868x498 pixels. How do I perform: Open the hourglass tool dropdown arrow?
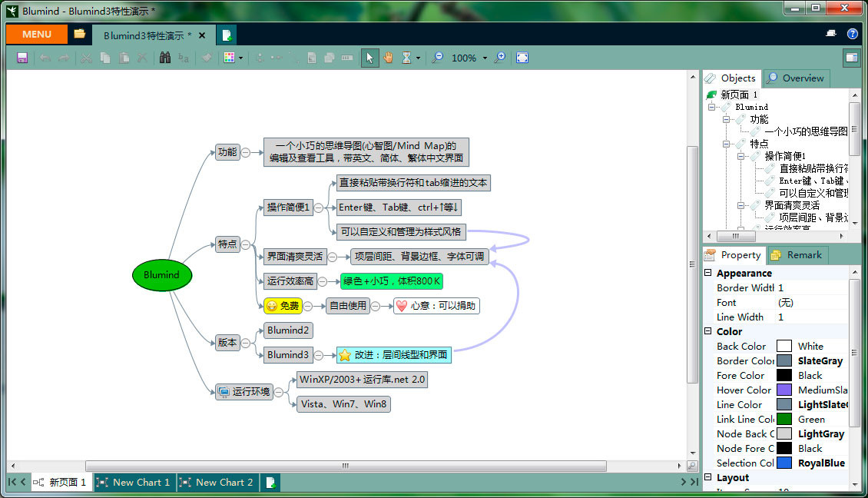coord(418,58)
